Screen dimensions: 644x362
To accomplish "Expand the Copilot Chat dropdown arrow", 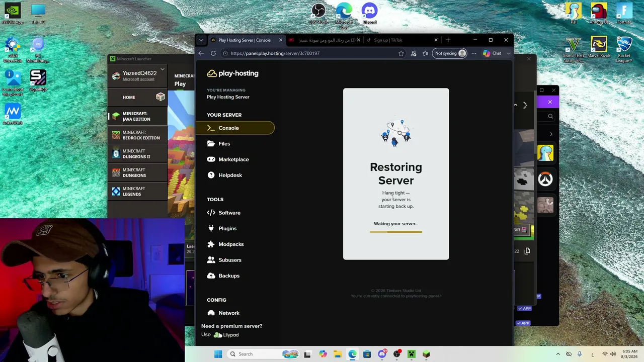I will click(508, 53).
